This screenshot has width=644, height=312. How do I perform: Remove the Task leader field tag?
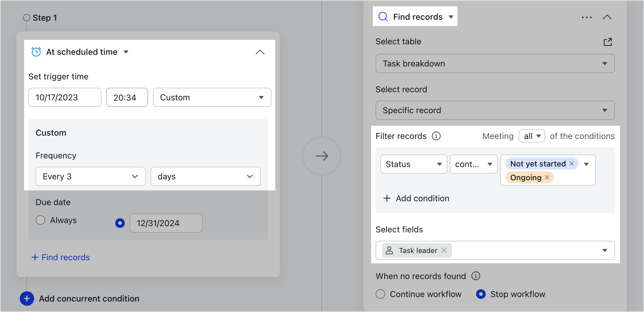(x=444, y=250)
